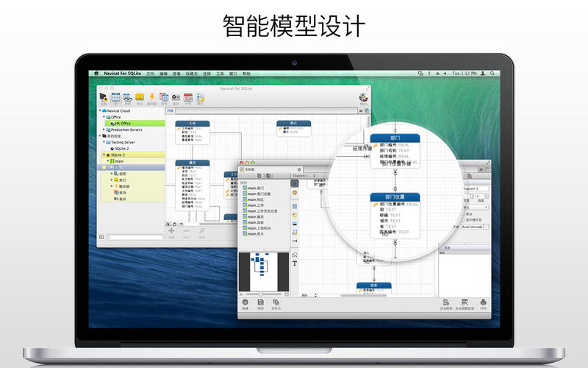The width and height of the screenshot is (588, 368).
Task: Select the View (glasses) toolbar icon
Action: (128, 98)
